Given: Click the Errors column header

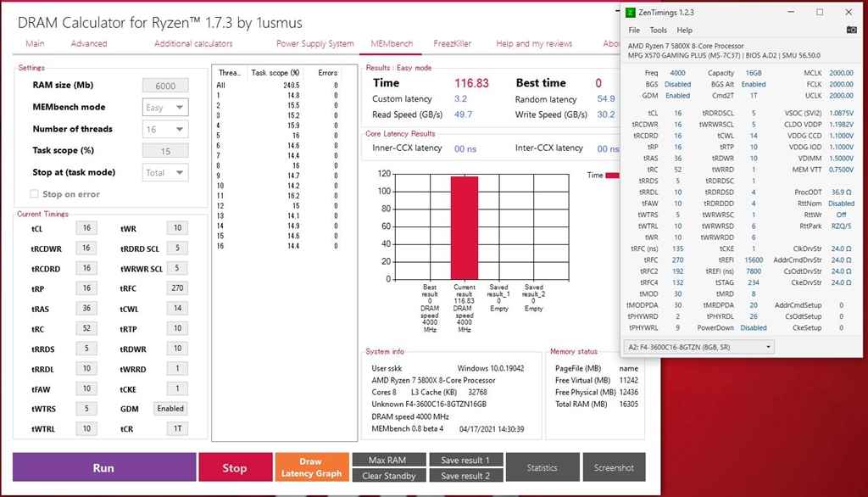Looking at the screenshot, I should (328, 73).
